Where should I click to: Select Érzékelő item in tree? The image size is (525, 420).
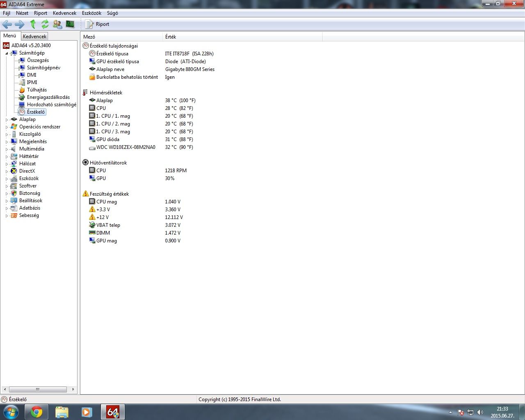point(32,112)
